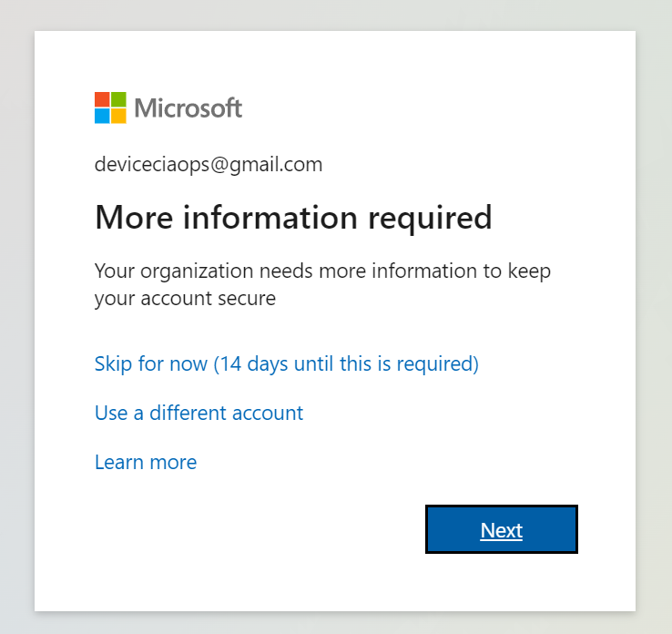Click the green square of Microsoft logo
This screenshot has width=672, height=634.
(x=118, y=99)
